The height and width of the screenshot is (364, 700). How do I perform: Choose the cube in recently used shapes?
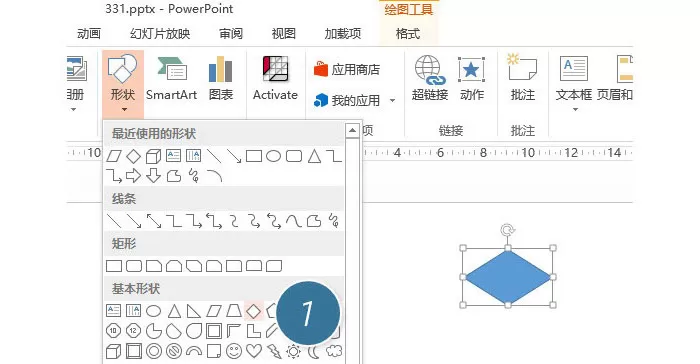[x=154, y=156]
